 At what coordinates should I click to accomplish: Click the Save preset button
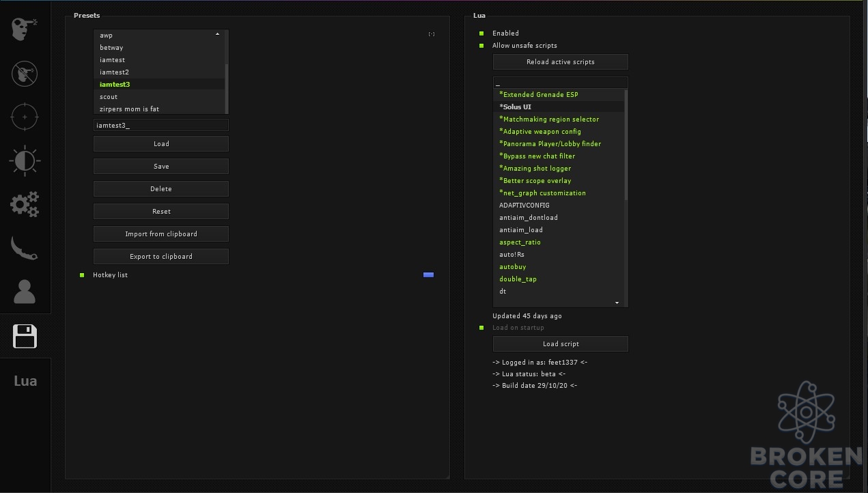161,167
